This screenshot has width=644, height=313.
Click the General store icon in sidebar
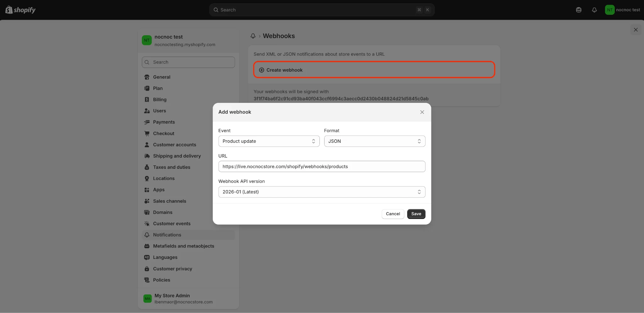(147, 77)
